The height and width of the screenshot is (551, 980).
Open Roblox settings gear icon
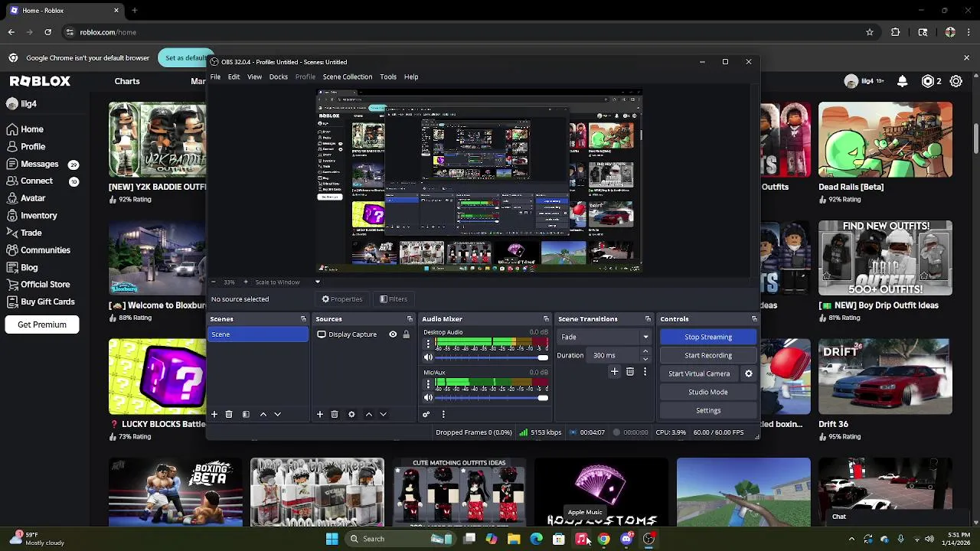(956, 81)
